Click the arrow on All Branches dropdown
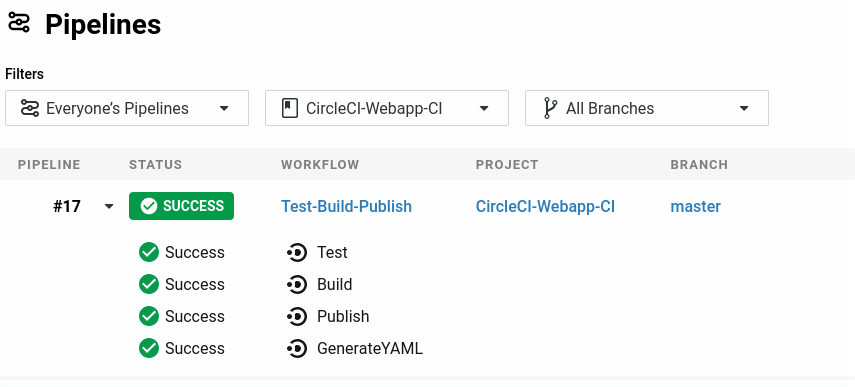855x387 pixels. point(744,108)
